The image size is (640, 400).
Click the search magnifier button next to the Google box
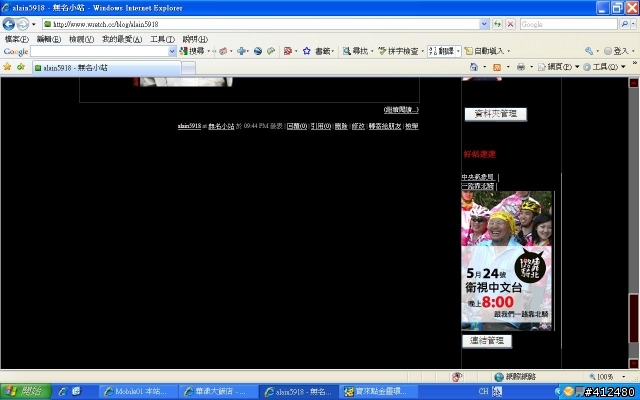point(624,24)
